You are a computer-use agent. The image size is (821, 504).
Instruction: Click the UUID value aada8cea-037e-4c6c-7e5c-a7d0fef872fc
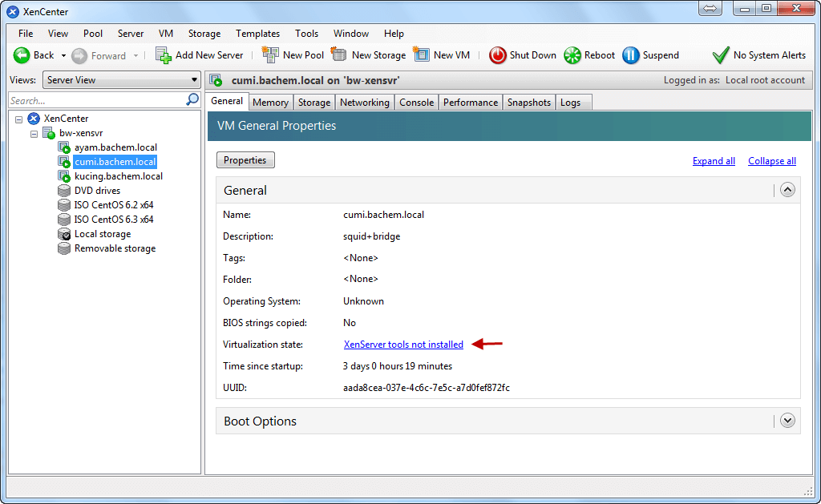[x=427, y=388]
